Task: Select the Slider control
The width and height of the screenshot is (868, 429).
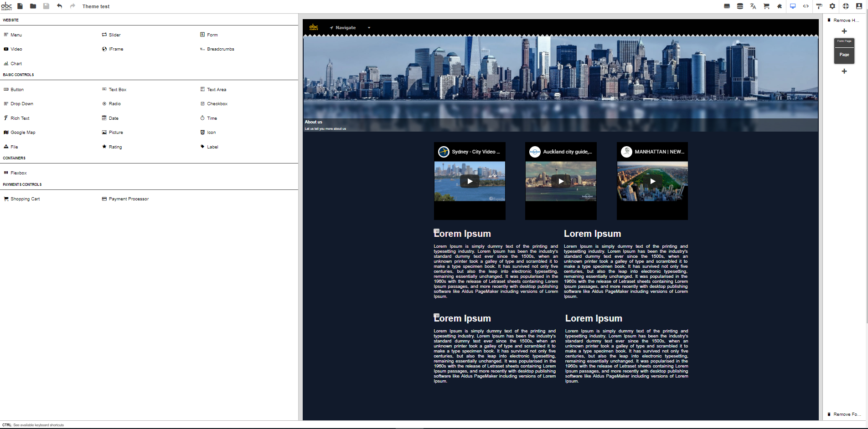Action: [111, 35]
